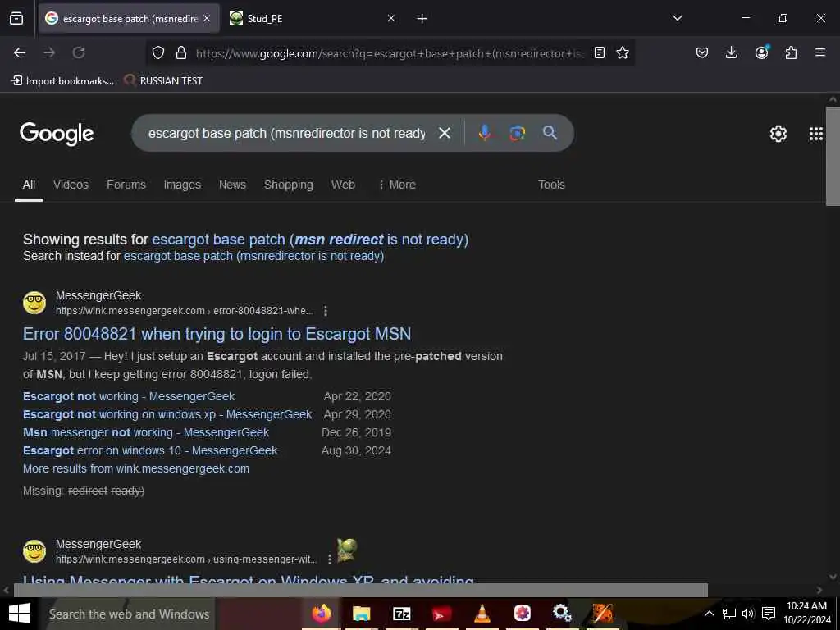Viewport: 840px width, 630px height.
Task: Open the taskbar clock and calendar
Action: [807, 614]
